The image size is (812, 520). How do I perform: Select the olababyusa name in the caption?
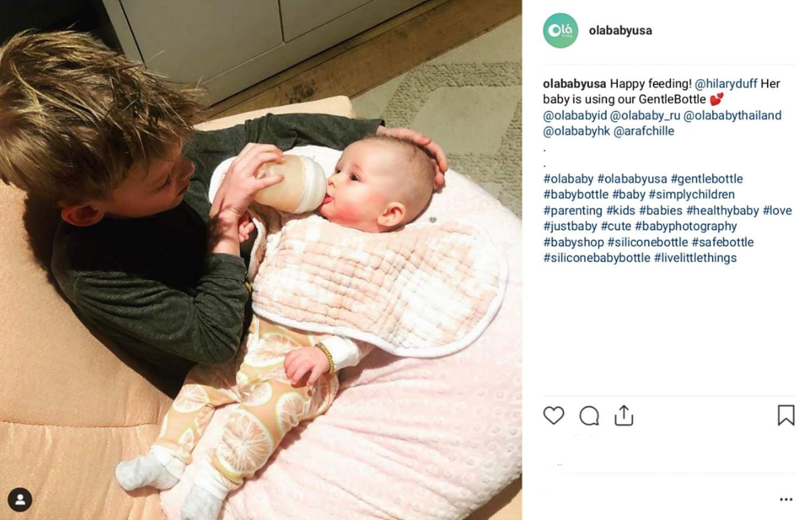click(574, 84)
